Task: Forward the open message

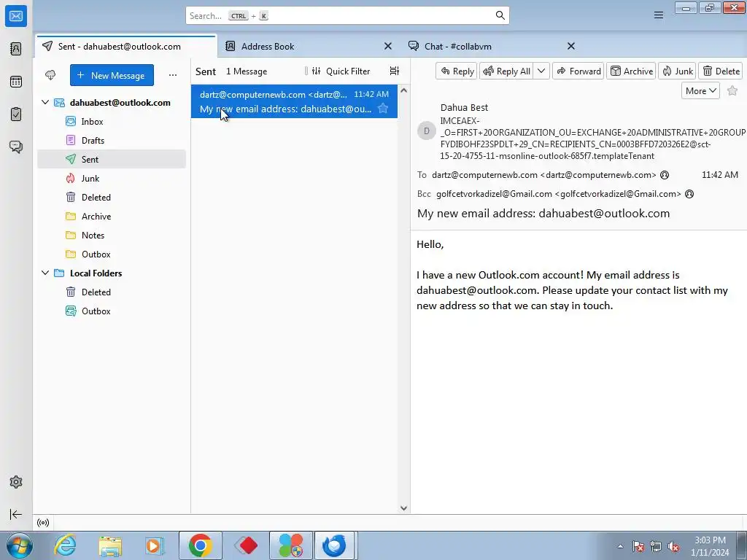Action: pyautogui.click(x=578, y=71)
